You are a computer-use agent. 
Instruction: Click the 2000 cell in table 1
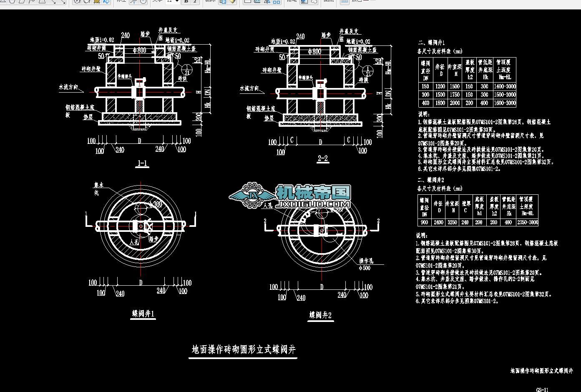click(x=455, y=103)
